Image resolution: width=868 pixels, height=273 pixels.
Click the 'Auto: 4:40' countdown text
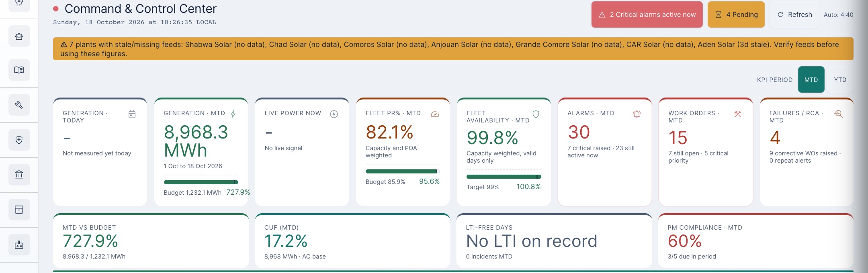coord(838,15)
